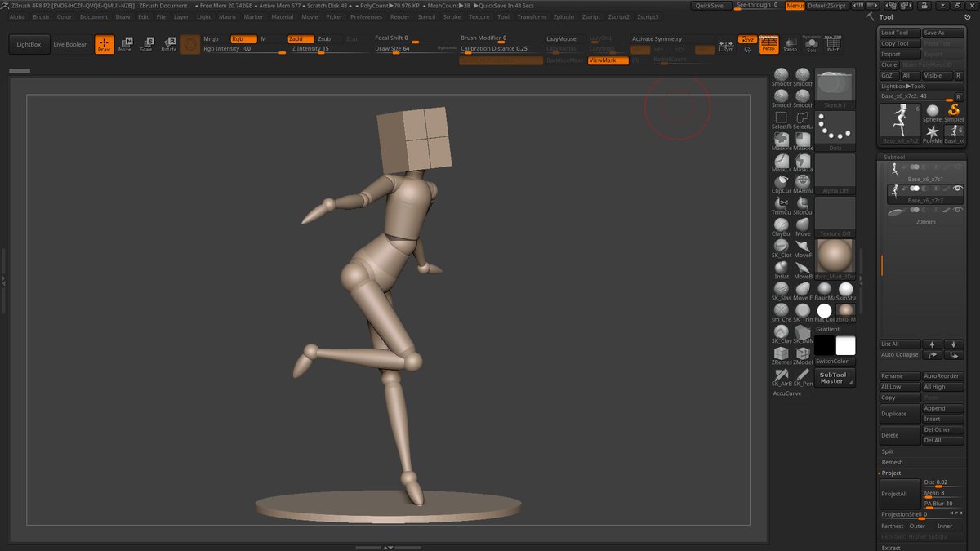980x551 pixels.
Task: Click the SelectRect brush icon
Action: [x=782, y=118]
